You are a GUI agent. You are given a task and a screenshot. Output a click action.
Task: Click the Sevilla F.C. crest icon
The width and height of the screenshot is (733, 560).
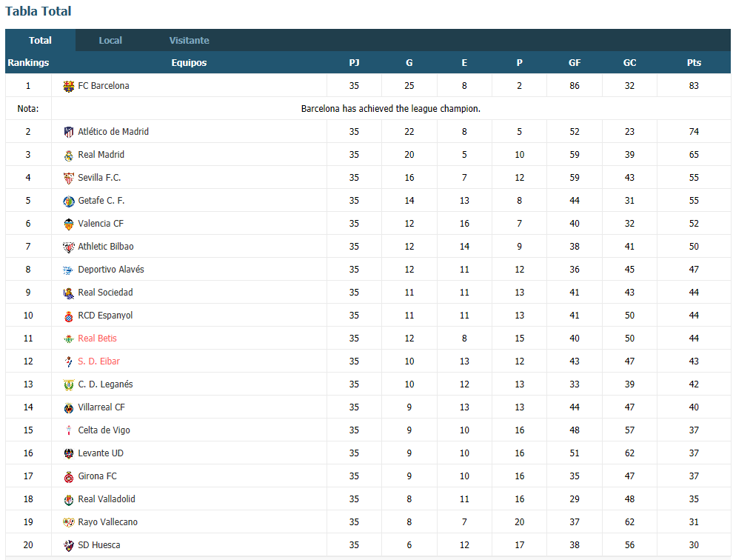(69, 178)
